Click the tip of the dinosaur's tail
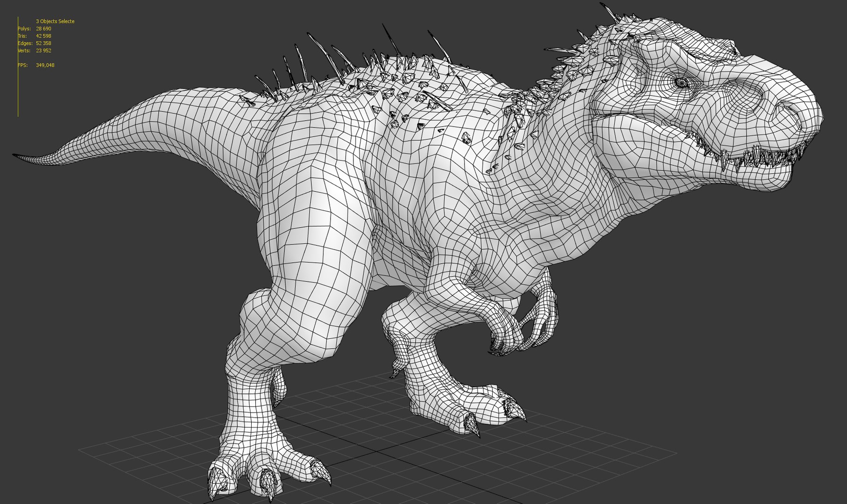Image resolution: width=847 pixels, height=504 pixels. 17,156
